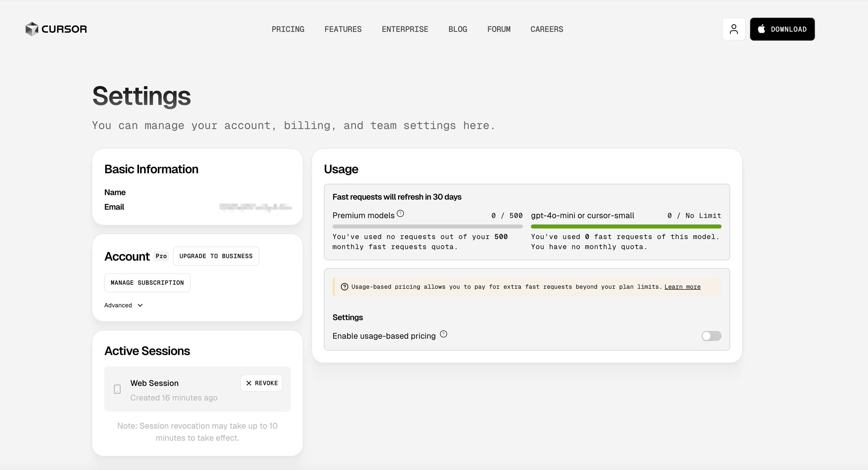Go to the Features nav item
The width and height of the screenshot is (868, 470).
click(x=343, y=29)
